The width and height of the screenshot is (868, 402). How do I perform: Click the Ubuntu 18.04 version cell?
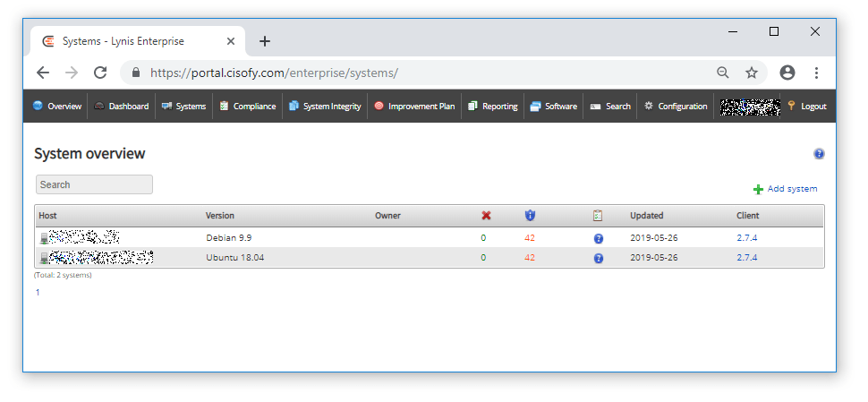click(x=234, y=258)
